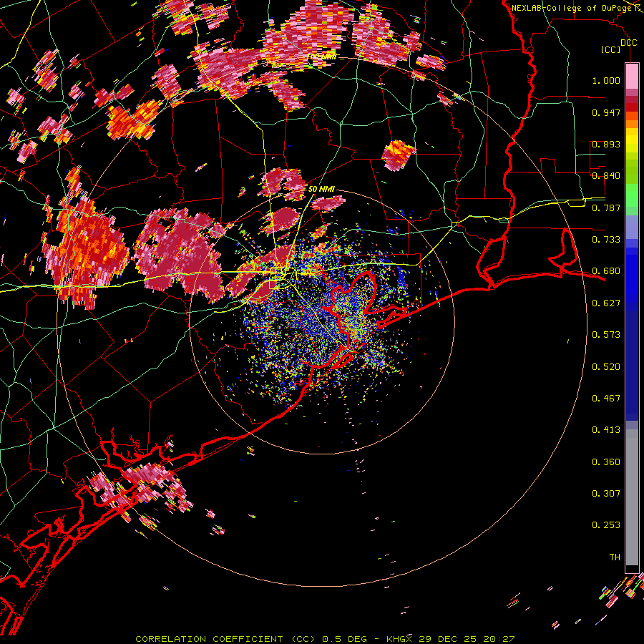The image size is (644, 644).
Task: Click the 0.787 scale value
Action: [606, 208]
